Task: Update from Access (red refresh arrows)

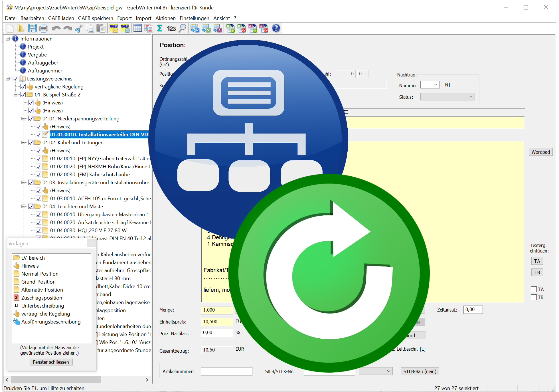Action: [264, 28]
